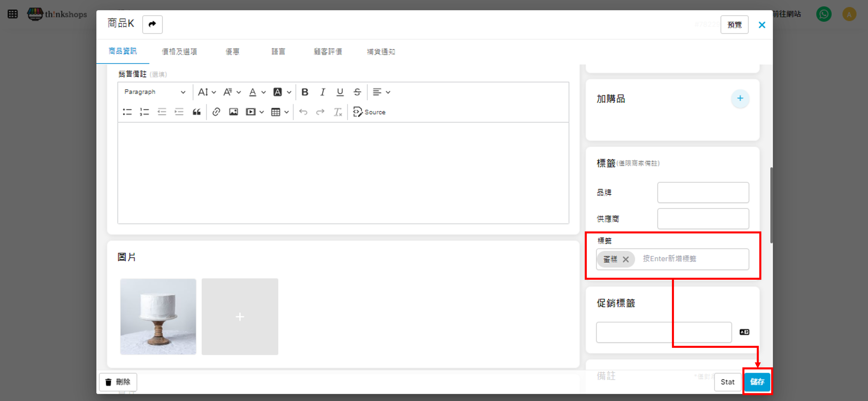This screenshot has height=401, width=868.
Task: Click the blue 儲存 save button
Action: [x=757, y=382]
